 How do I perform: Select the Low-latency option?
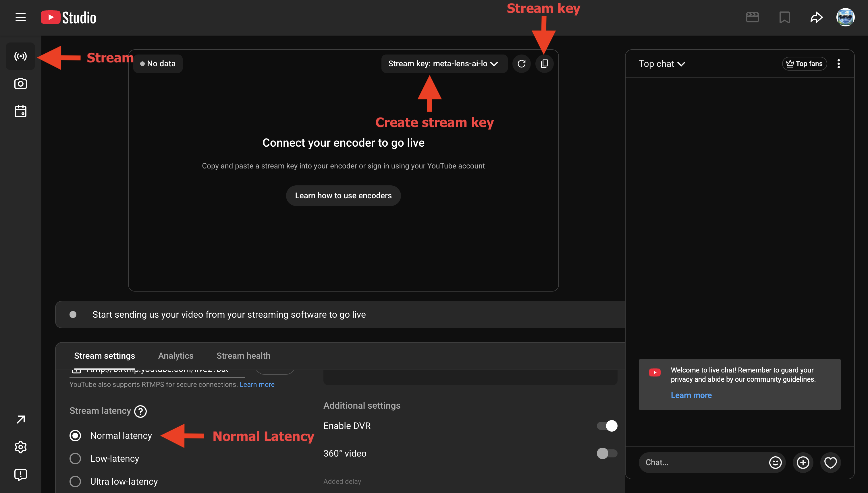75,458
